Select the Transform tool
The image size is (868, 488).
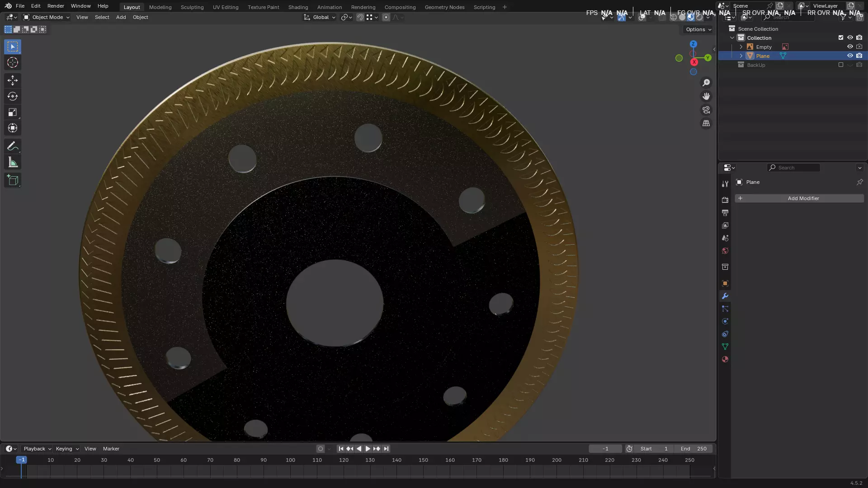tap(13, 128)
